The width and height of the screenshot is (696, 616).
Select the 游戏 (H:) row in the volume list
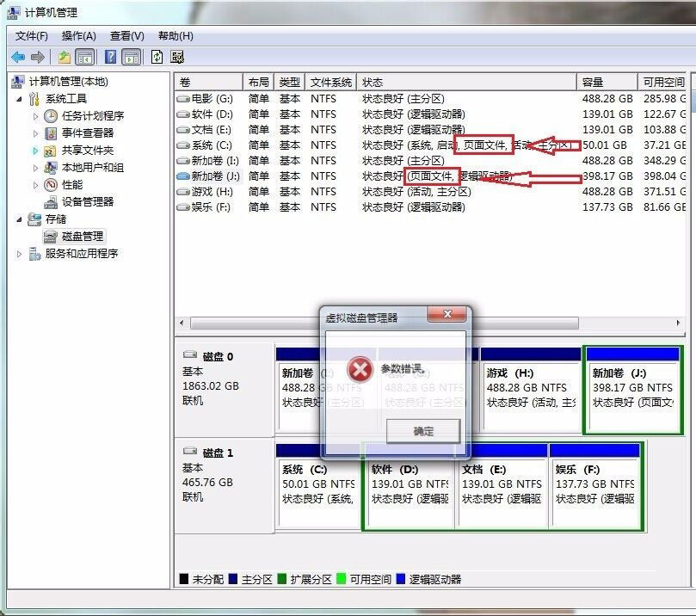[x=430, y=192]
